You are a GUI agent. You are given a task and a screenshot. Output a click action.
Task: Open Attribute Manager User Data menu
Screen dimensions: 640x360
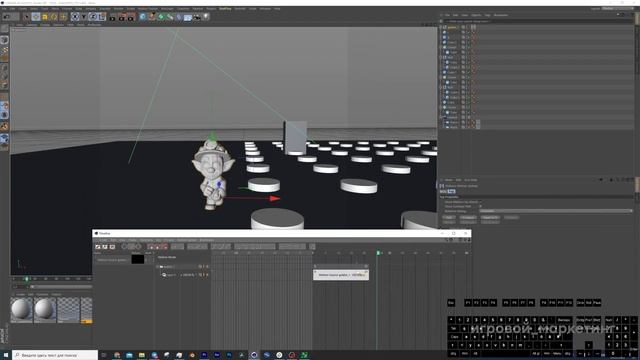pos(471,180)
